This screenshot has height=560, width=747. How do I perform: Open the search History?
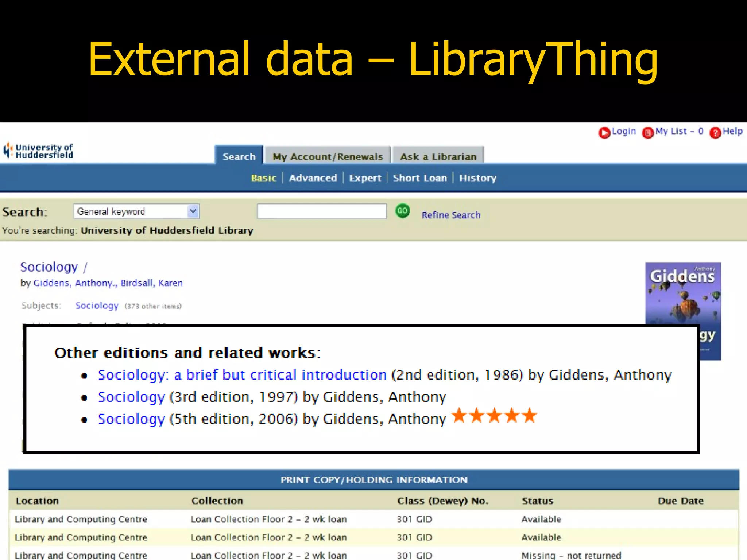[x=478, y=178]
